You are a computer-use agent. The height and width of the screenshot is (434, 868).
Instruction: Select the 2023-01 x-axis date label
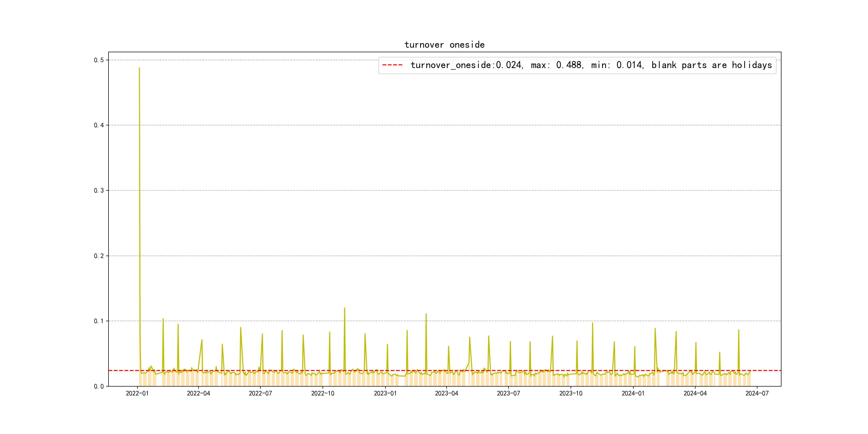(x=385, y=393)
